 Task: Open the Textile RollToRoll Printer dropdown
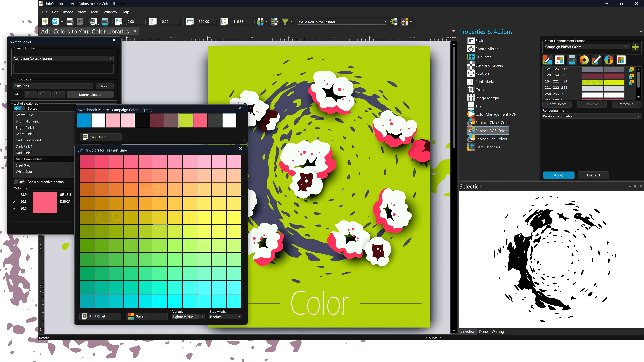click(x=341, y=22)
